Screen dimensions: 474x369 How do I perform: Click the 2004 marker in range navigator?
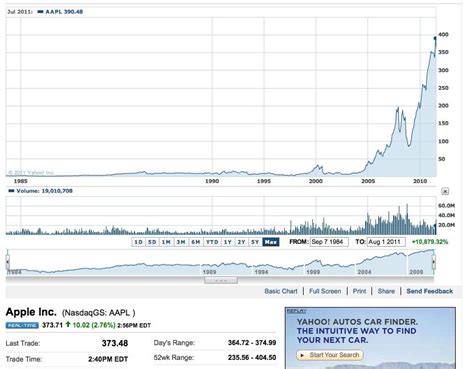click(x=364, y=272)
